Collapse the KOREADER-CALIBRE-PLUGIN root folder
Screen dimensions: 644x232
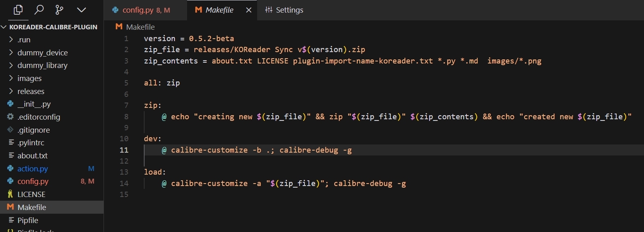4,27
